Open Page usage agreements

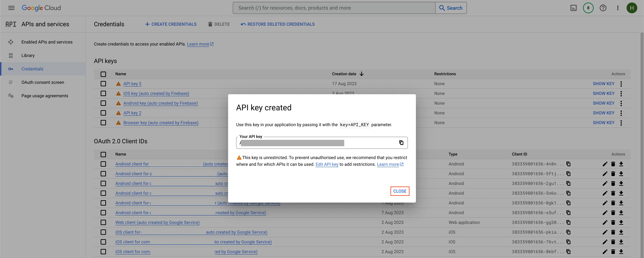43,96
